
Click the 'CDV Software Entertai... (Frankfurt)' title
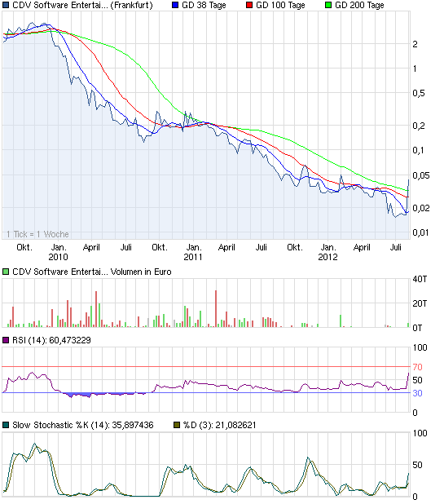82,5
